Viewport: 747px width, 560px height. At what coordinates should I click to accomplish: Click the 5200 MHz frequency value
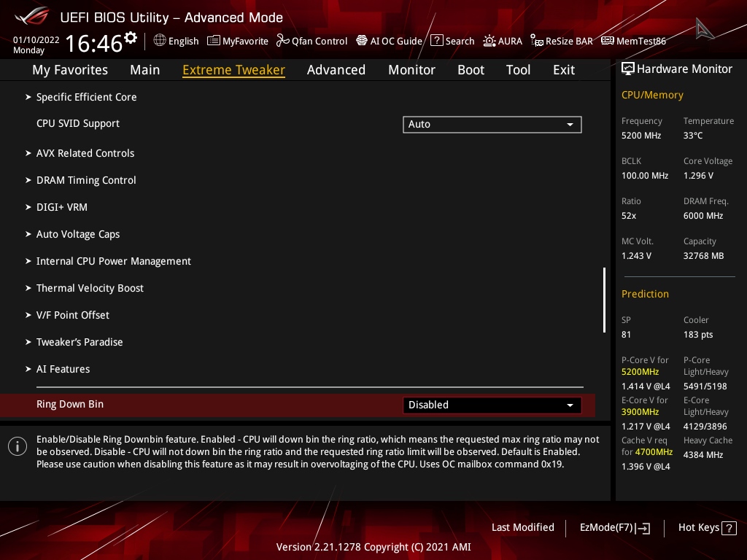(x=641, y=135)
